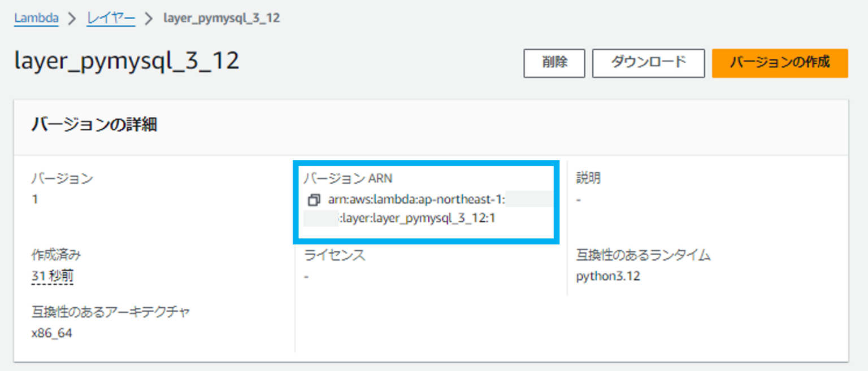Select the python3.12 runtime value
The image size is (868, 371).
point(608,277)
